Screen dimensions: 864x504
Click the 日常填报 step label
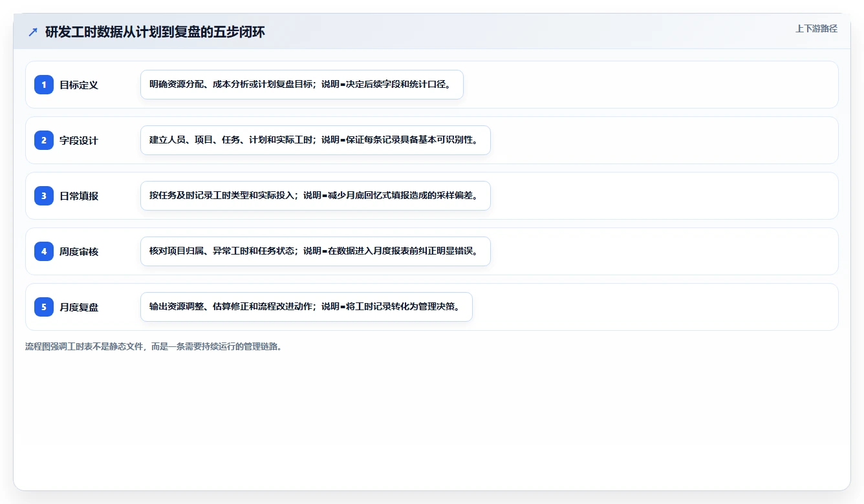pyautogui.click(x=79, y=196)
